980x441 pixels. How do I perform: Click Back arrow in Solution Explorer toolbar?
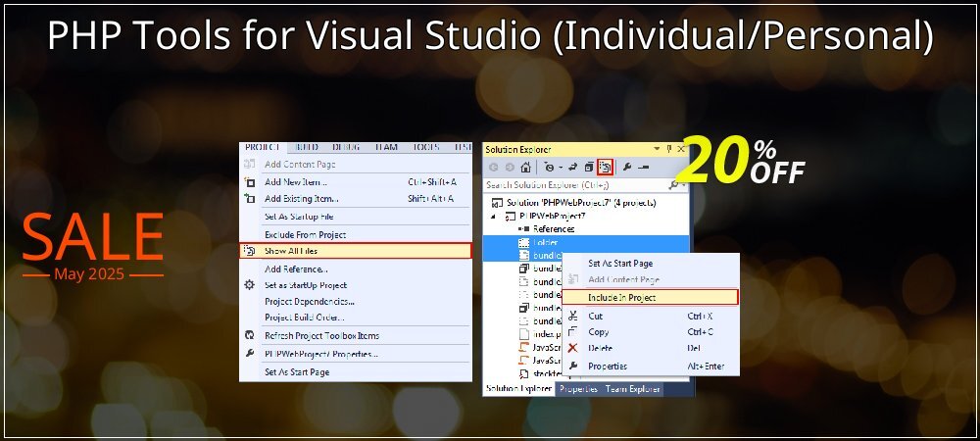click(x=494, y=167)
